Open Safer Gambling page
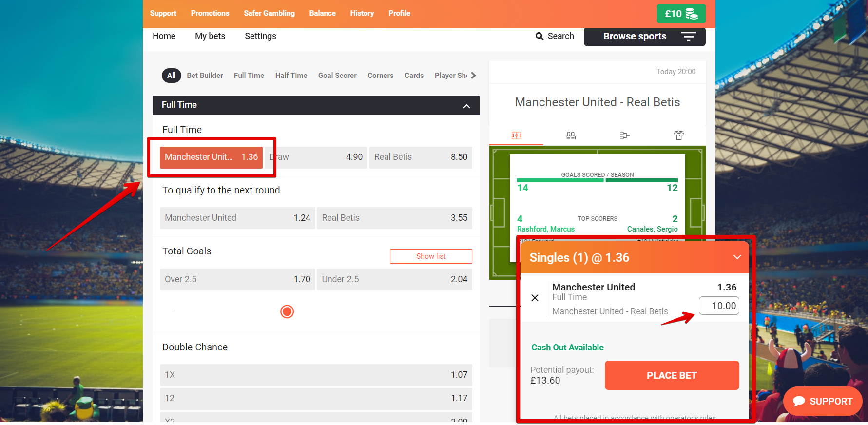The width and height of the screenshot is (868, 425). pyautogui.click(x=270, y=13)
